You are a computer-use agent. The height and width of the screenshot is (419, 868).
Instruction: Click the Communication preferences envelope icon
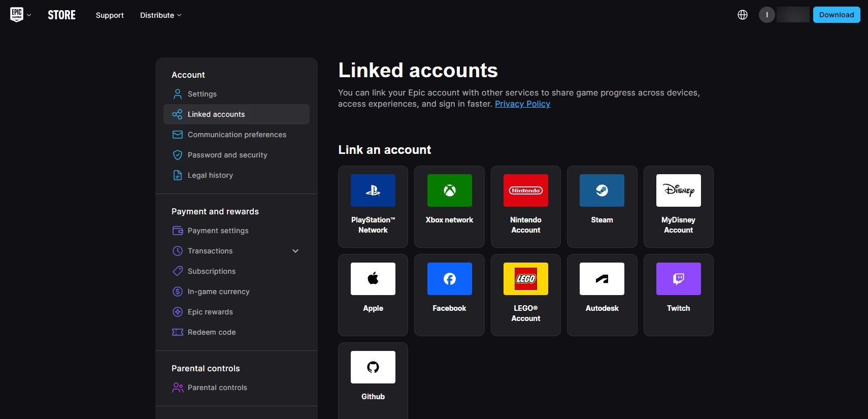(x=178, y=135)
